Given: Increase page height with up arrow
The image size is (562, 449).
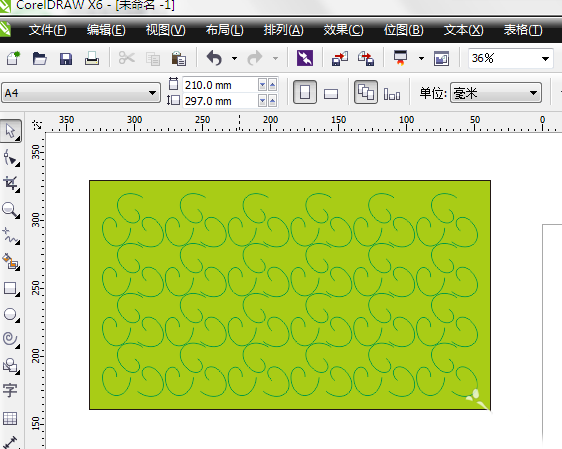Looking at the screenshot, I should pos(272,101).
